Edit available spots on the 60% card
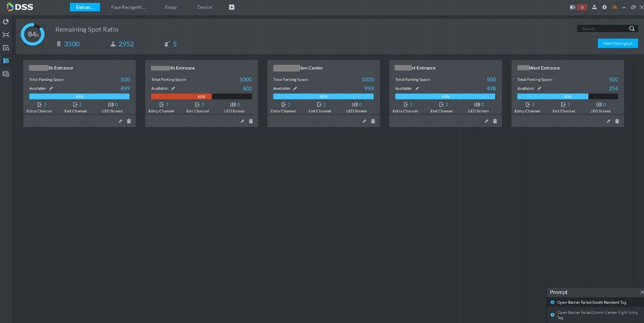 click(x=173, y=89)
